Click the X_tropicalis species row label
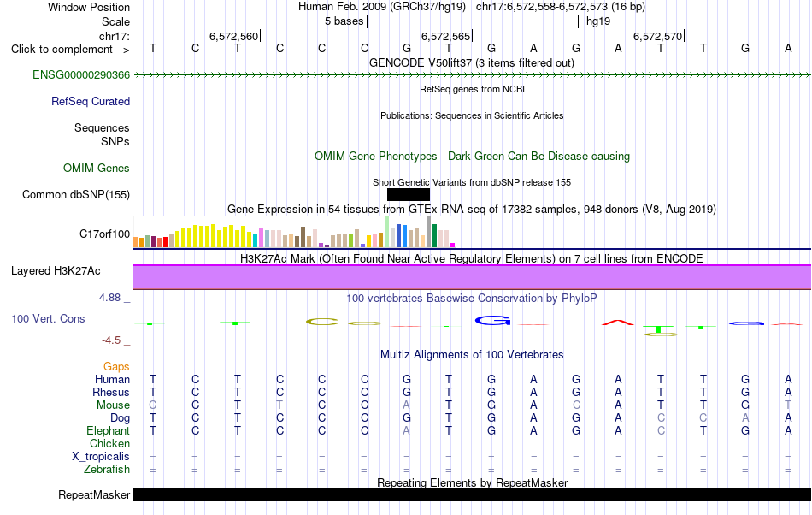 [101, 457]
